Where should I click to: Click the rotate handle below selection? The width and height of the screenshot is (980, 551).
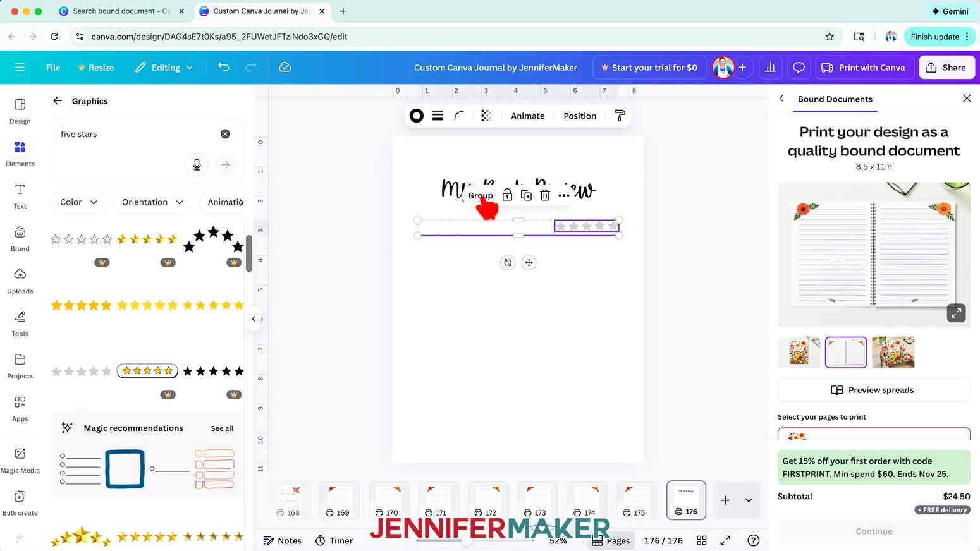pos(508,262)
